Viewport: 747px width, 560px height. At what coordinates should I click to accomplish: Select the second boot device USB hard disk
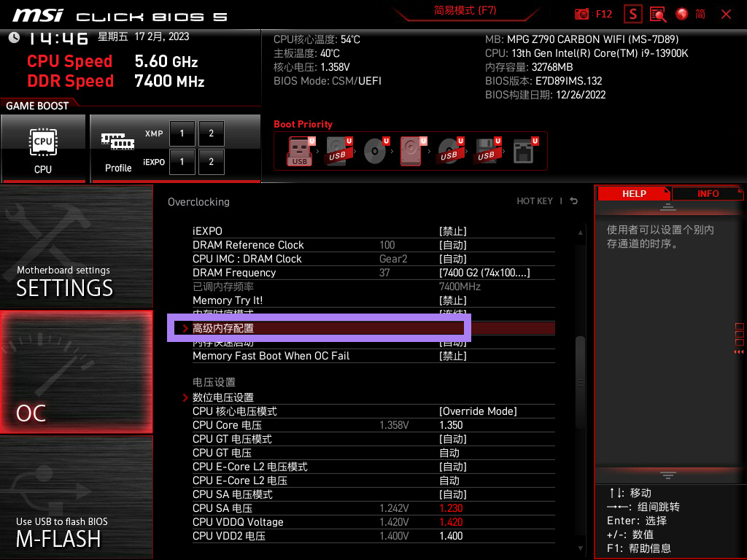coord(338,151)
